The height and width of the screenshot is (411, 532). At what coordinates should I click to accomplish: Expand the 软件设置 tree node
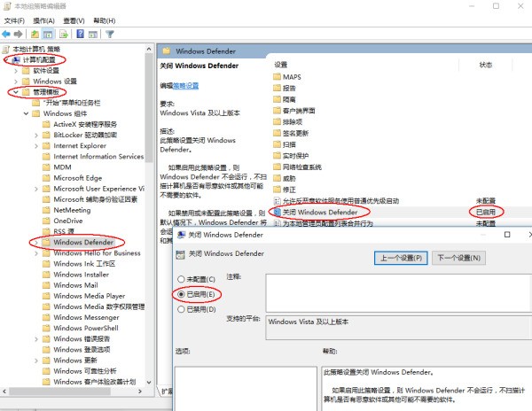click(x=16, y=71)
